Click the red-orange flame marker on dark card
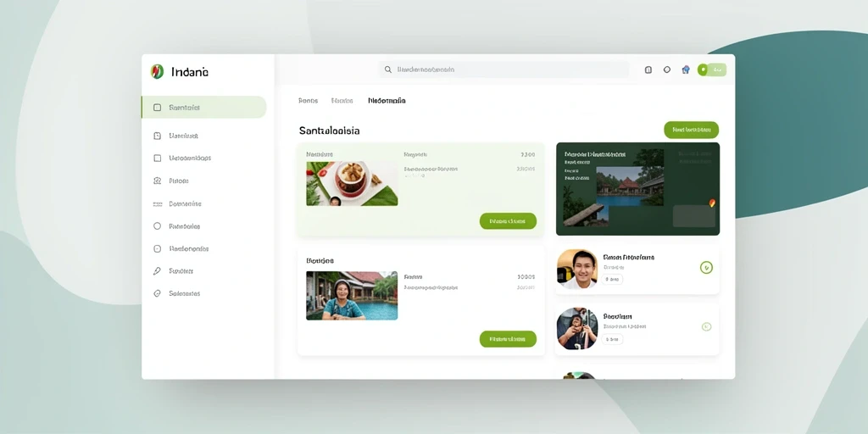Screen dimensions: 868x434 coord(712,203)
